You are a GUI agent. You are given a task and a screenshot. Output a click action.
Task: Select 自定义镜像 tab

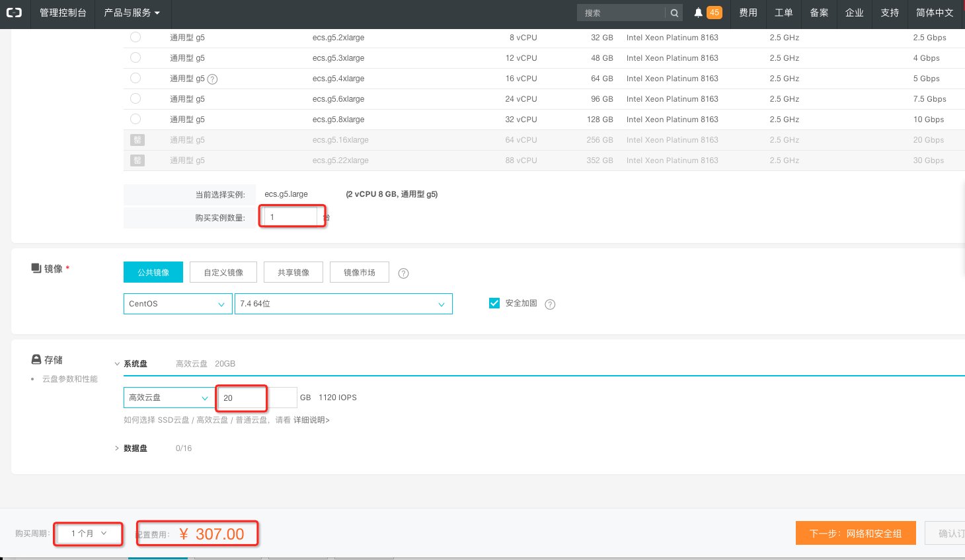223,272
